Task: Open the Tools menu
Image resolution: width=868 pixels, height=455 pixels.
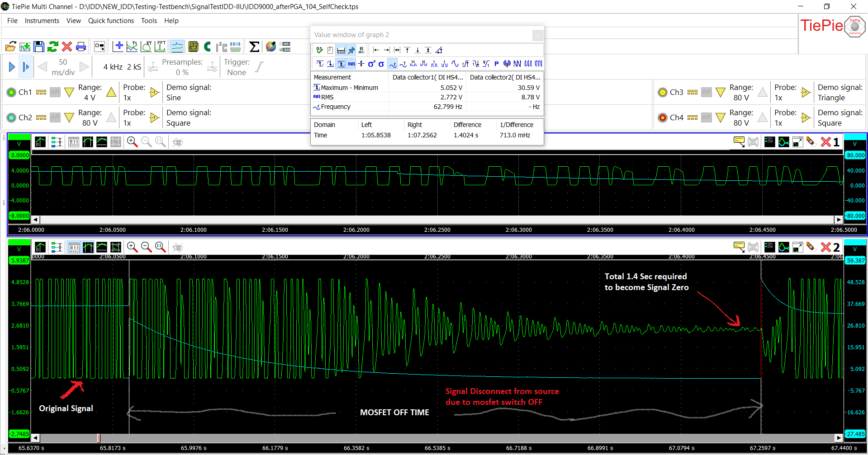Action: coord(149,21)
